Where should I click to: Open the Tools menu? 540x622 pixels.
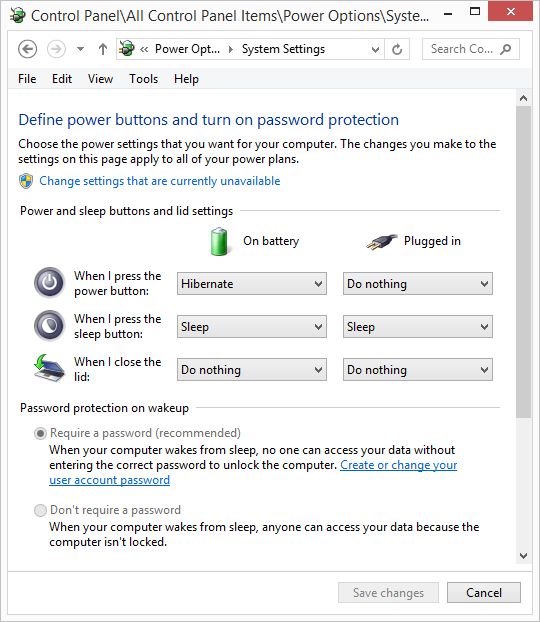pos(143,79)
